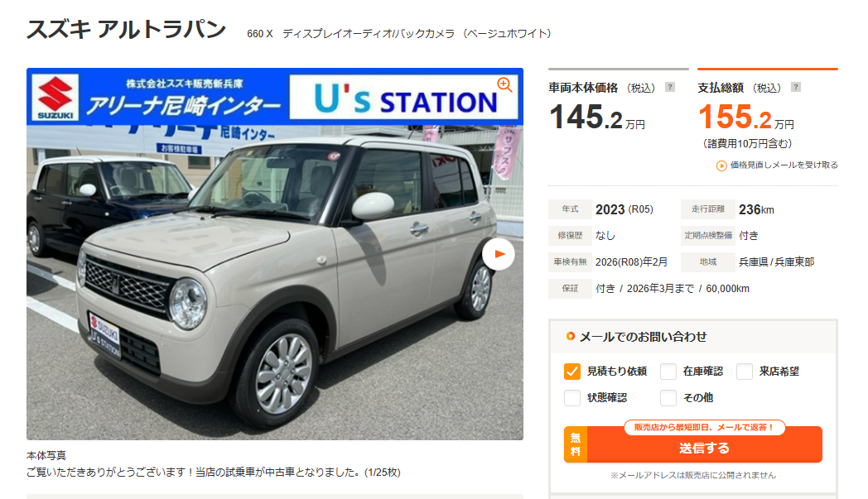Click the U's STATION banner logo
Viewport: 868px width, 499px height.
tap(405, 98)
